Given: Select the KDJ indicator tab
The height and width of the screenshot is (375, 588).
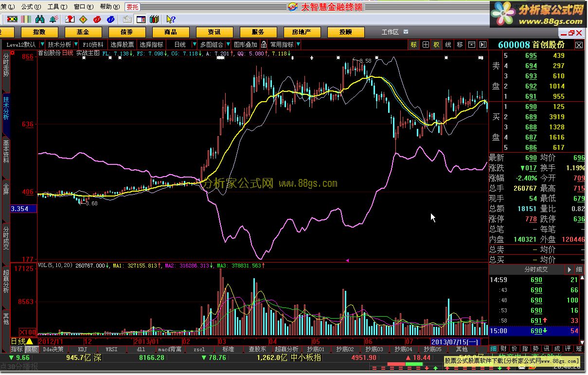Looking at the screenshot, I should (83, 349).
